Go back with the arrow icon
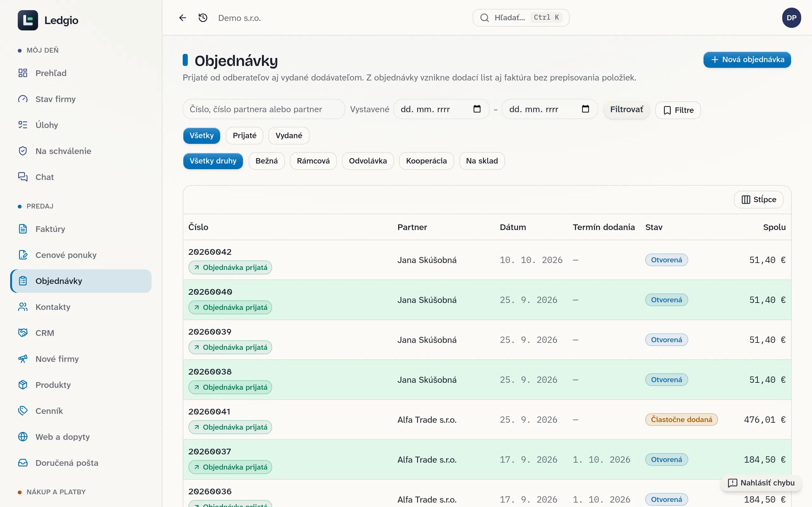This screenshot has height=507, width=812. (x=182, y=18)
